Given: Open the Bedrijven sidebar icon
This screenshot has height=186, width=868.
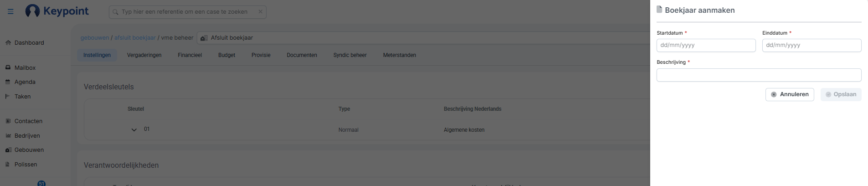Looking at the screenshot, I should (8, 136).
